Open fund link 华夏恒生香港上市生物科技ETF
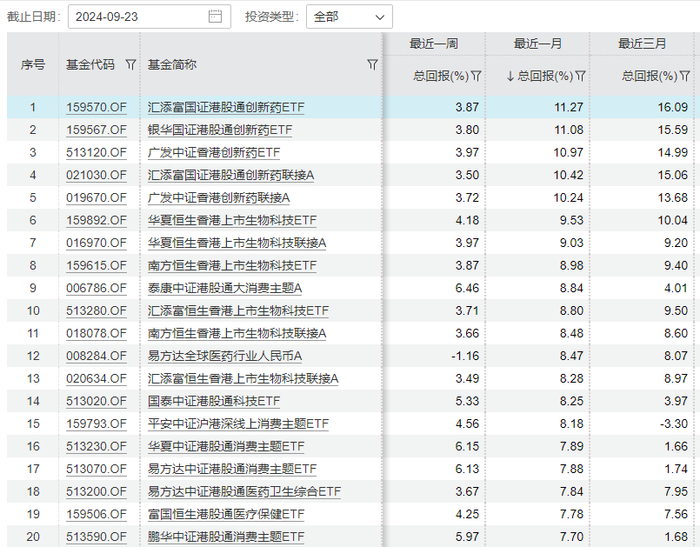The width and height of the screenshot is (700, 547). [x=232, y=220]
